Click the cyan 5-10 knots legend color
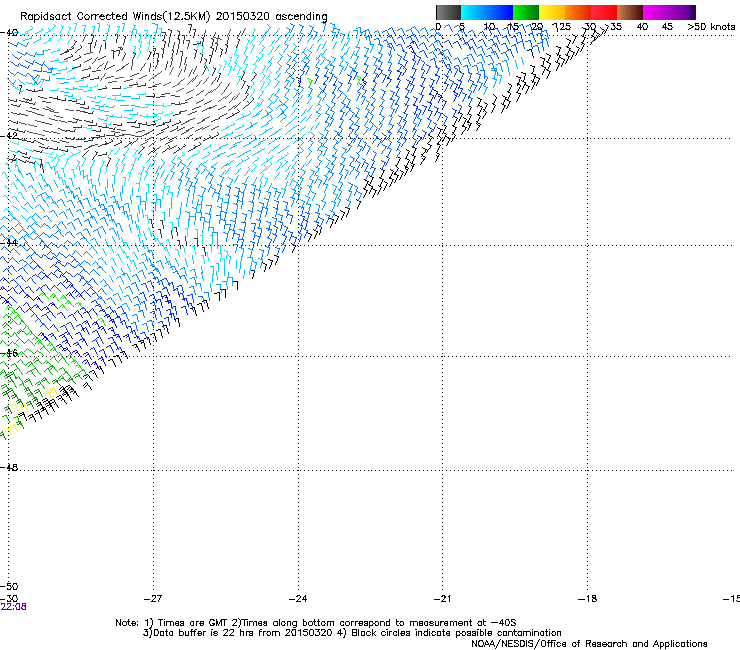The width and height of the screenshot is (740, 650). click(x=474, y=12)
